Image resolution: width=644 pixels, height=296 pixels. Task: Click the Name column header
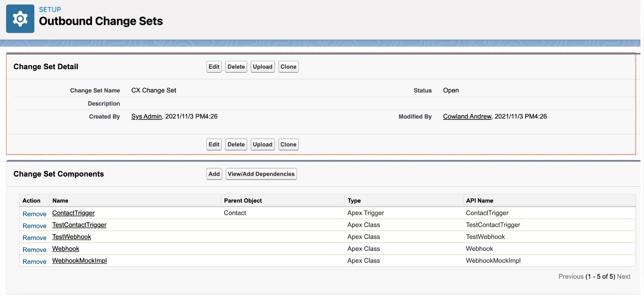tap(60, 200)
